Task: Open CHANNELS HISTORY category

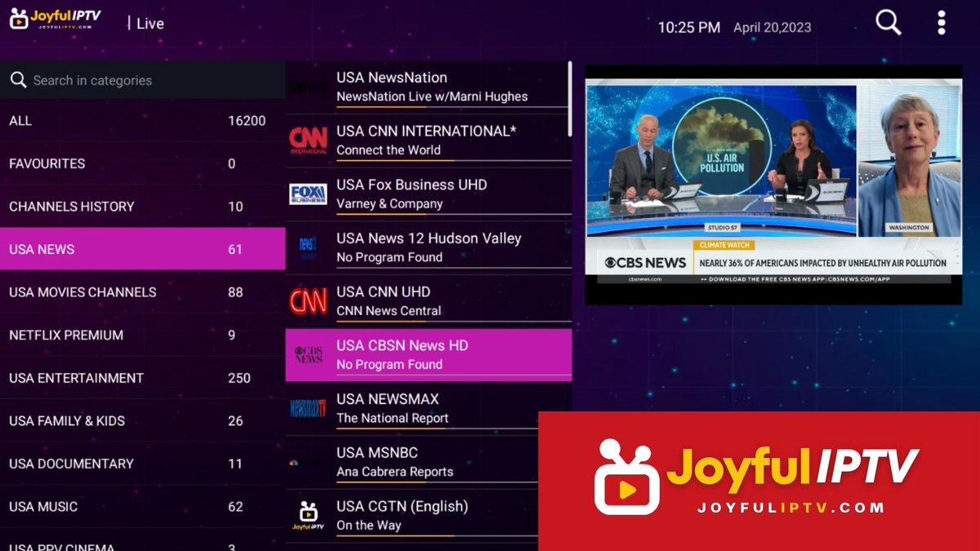Action: point(143,207)
